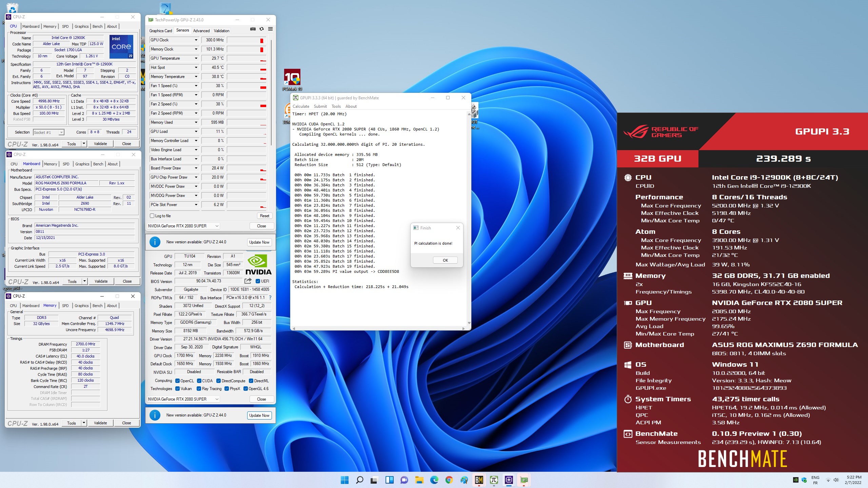Launch Microsoft Edge from taskbar

(x=434, y=480)
